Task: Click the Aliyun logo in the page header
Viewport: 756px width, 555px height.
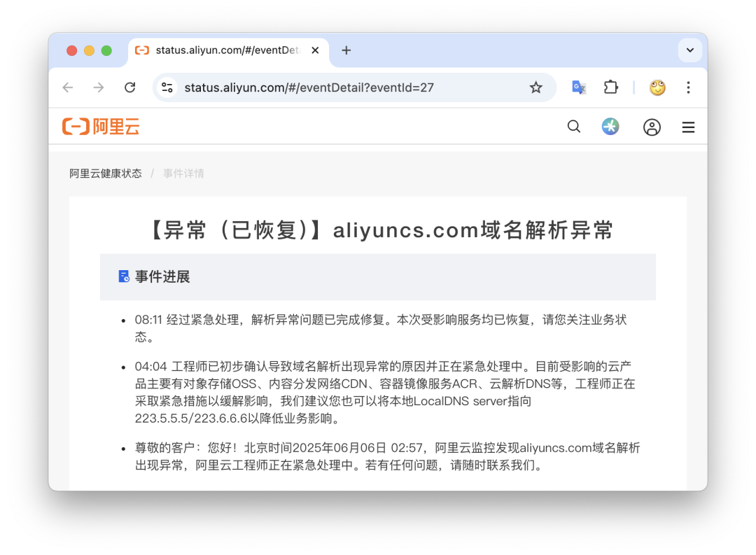Action: click(x=100, y=126)
